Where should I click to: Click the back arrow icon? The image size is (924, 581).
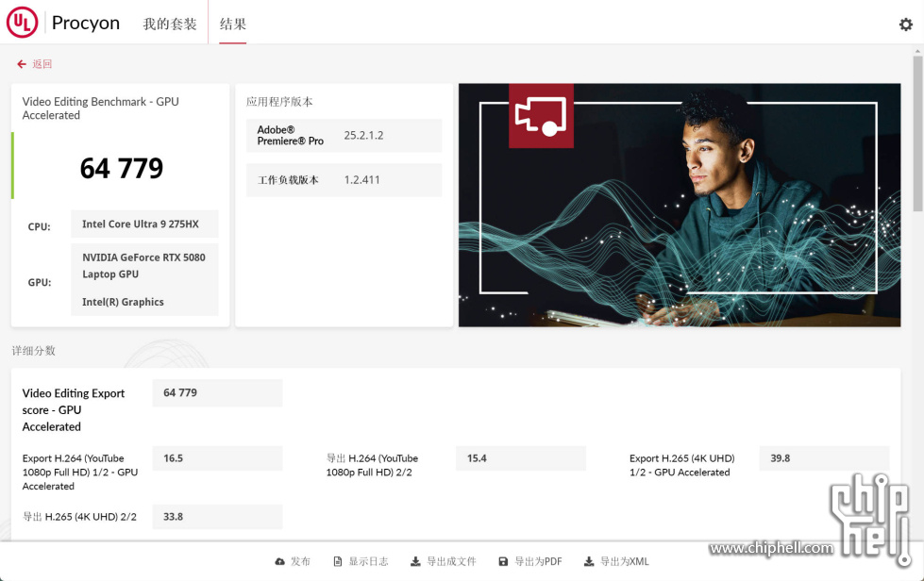[x=22, y=64]
